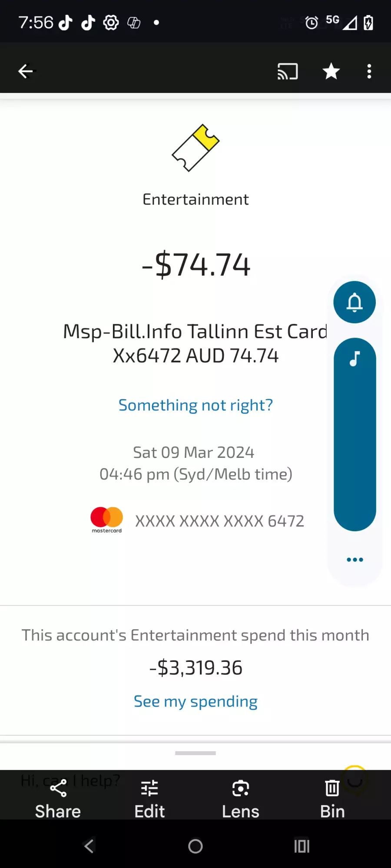
Task: Adjust the media volume slider
Action: pyautogui.click(x=355, y=434)
